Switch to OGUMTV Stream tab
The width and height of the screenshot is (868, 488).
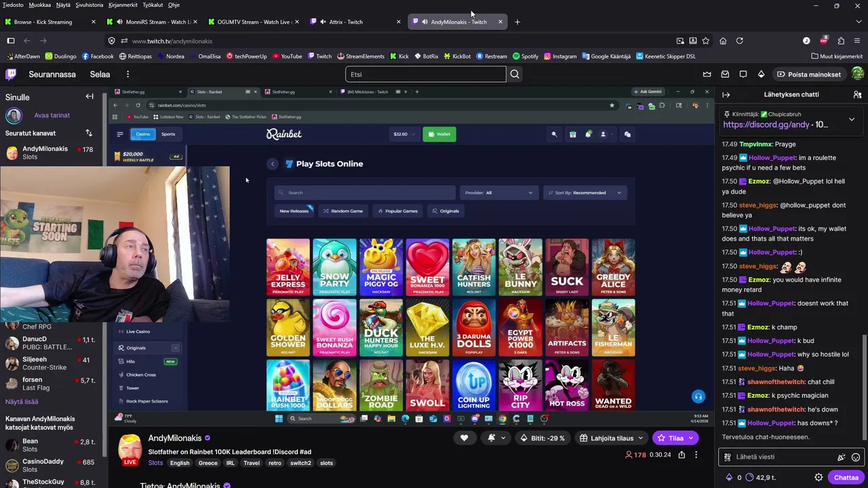[254, 22]
